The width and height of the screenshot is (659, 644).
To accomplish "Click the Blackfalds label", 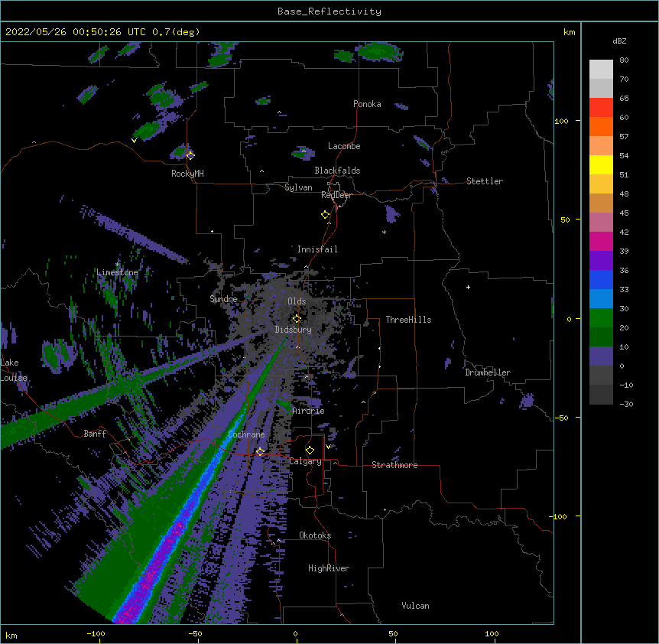I will coord(337,171).
